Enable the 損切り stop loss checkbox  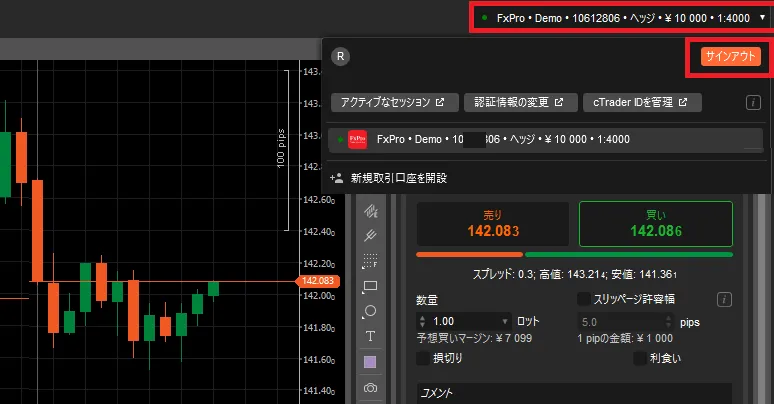tap(423, 358)
